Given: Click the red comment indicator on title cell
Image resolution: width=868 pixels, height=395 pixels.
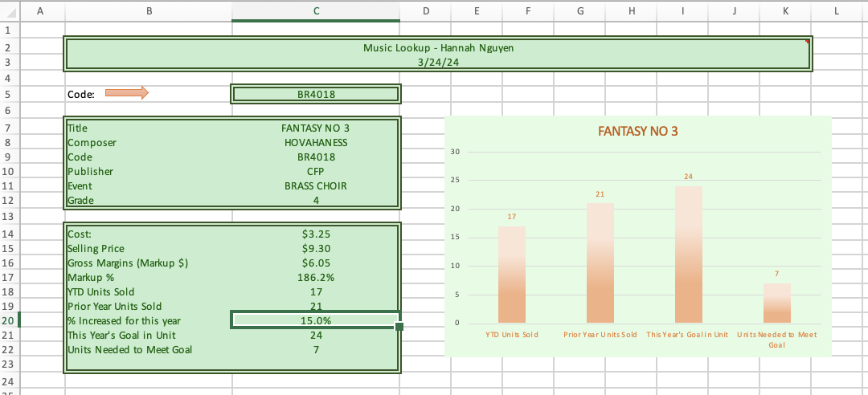Looking at the screenshot, I should tap(807, 40).
